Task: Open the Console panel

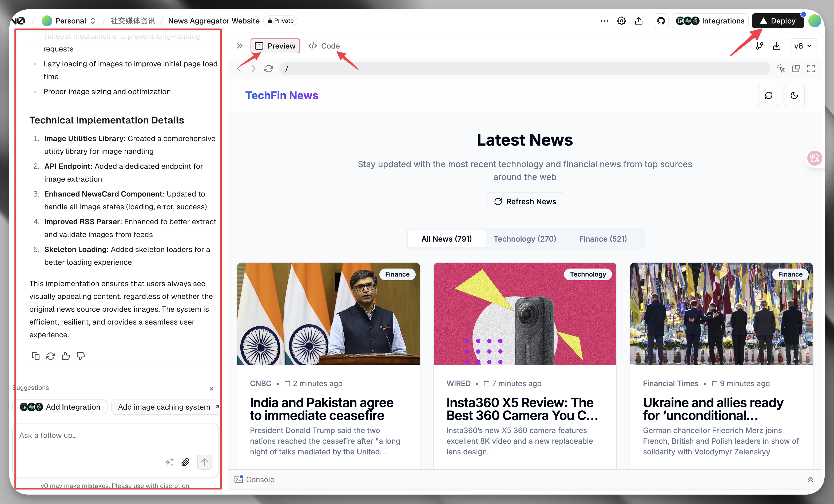Action: tap(255, 480)
